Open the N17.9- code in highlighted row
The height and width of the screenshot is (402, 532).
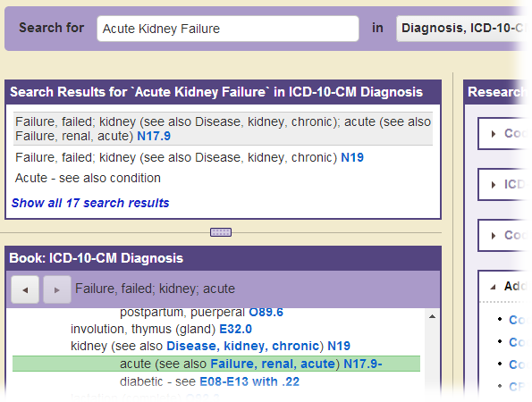click(363, 364)
